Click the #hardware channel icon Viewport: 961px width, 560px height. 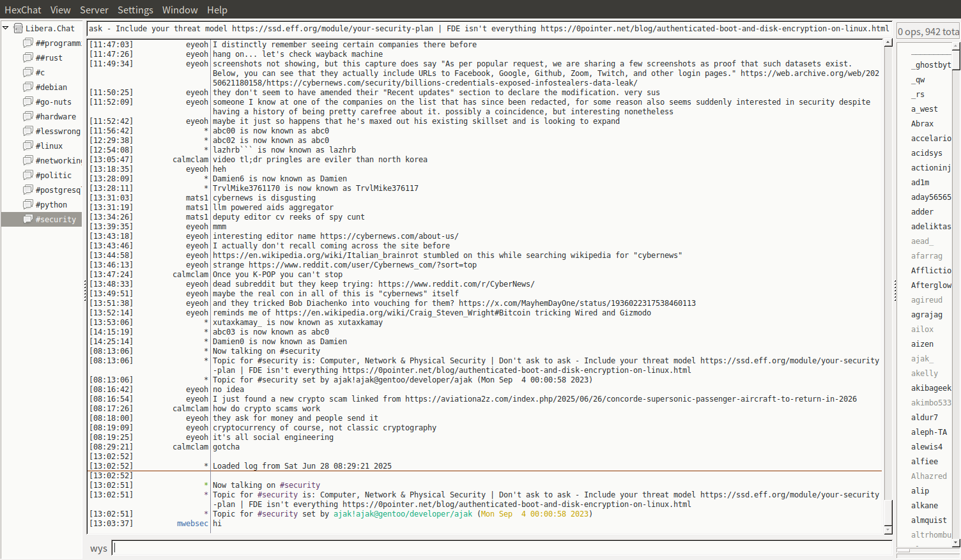(x=28, y=116)
